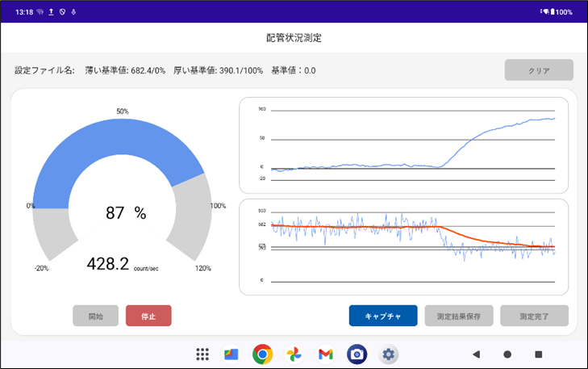The width and height of the screenshot is (588, 369).
Task: Stop measurement with the red 停止 button
Action: point(148,316)
